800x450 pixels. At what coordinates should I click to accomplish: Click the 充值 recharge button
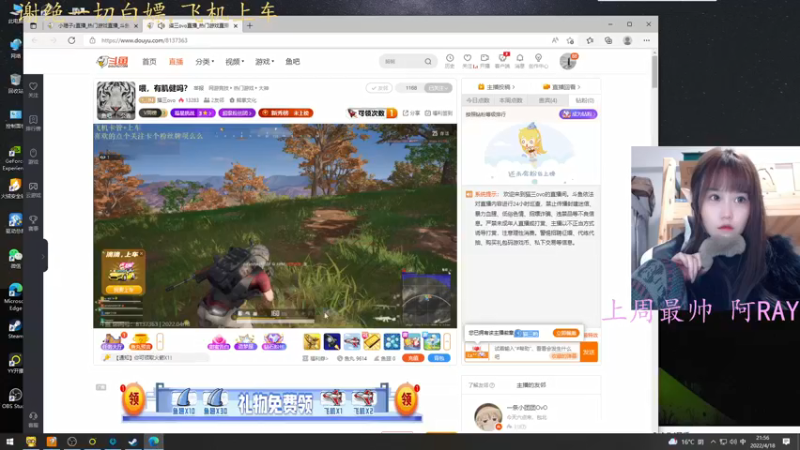pyautogui.click(x=413, y=358)
